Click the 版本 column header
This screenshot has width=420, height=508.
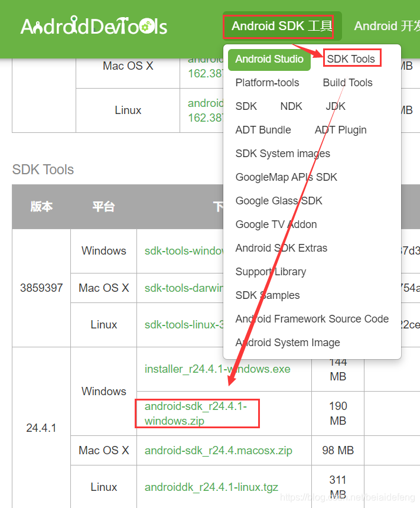pyautogui.click(x=41, y=207)
